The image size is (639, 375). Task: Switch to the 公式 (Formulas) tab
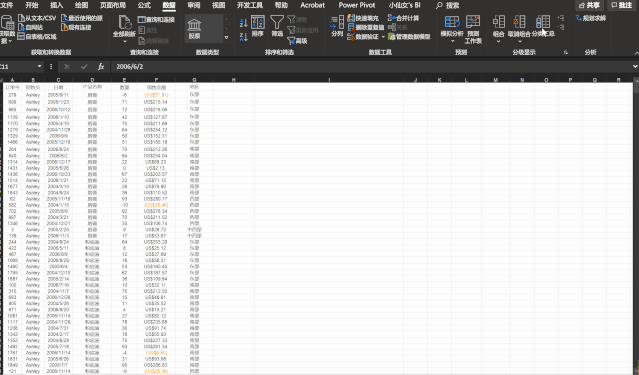[x=144, y=5]
